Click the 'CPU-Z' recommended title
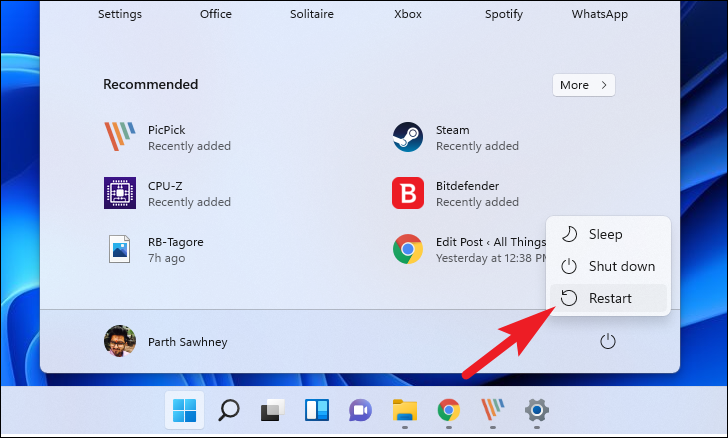728x438 pixels. 165,186
